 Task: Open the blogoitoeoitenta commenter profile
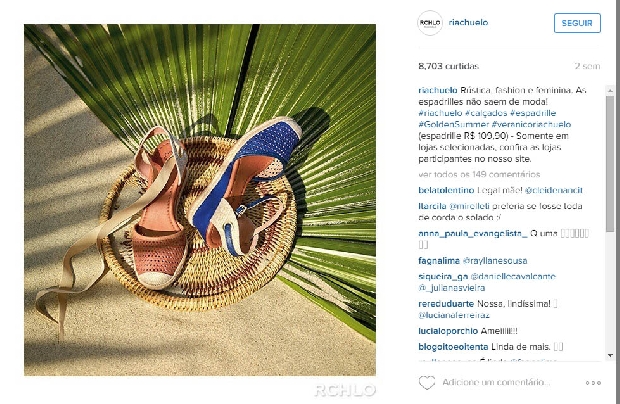(x=453, y=347)
